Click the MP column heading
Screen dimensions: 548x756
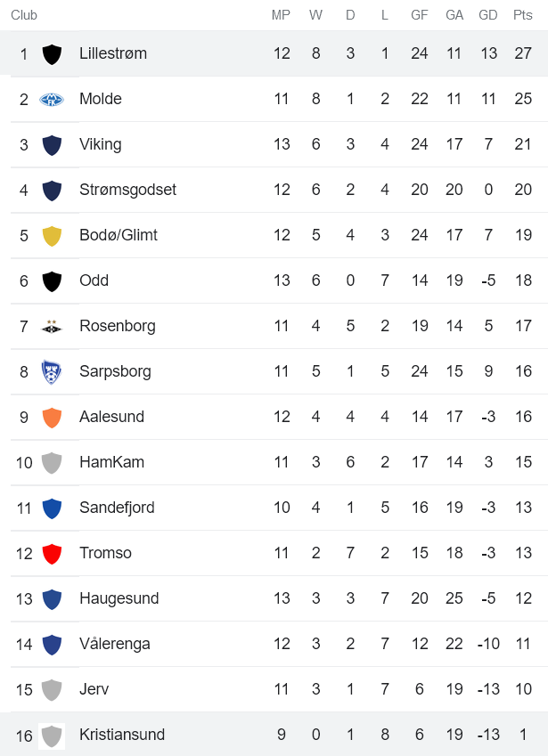click(282, 14)
